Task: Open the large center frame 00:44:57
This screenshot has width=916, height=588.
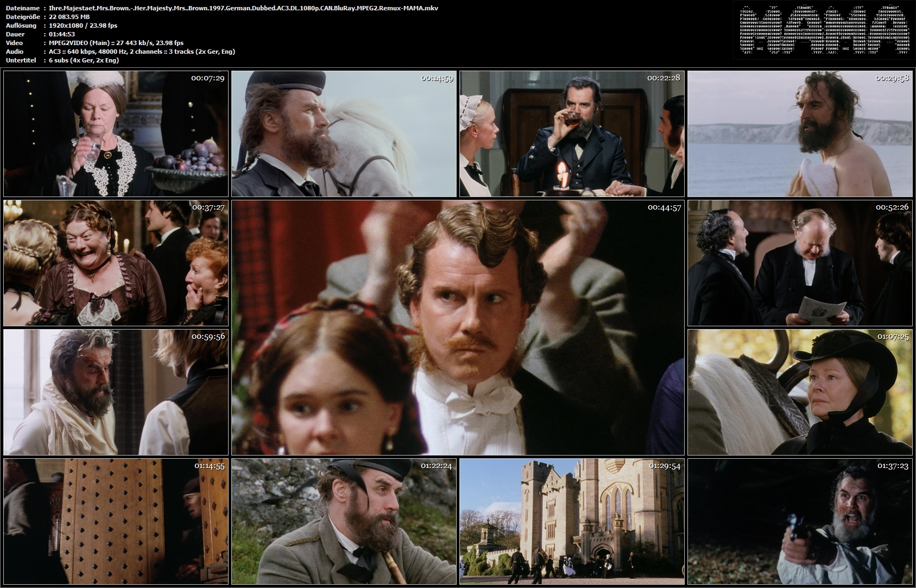Action: tap(458, 327)
